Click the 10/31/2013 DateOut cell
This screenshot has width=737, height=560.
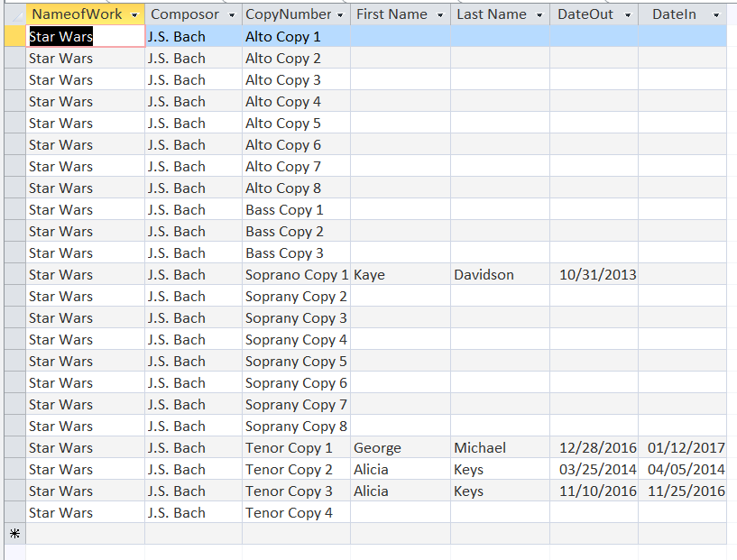click(x=594, y=274)
